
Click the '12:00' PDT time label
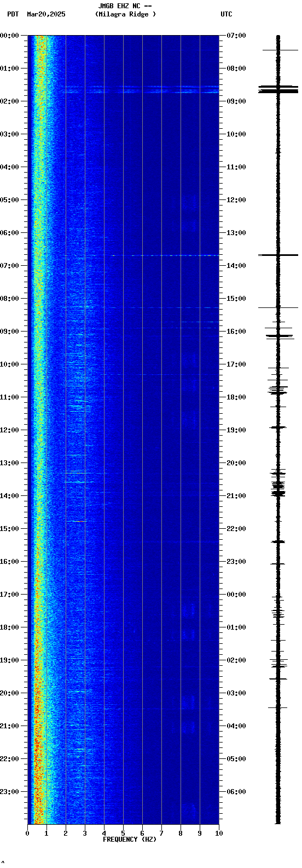[9, 430]
